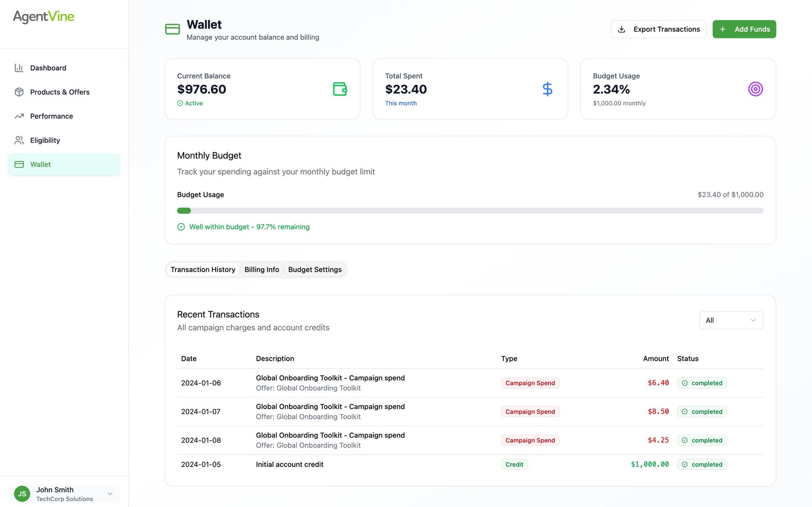Click the wallet icon in Current Balance card
Image resolution: width=812 pixels, height=507 pixels.
point(340,89)
